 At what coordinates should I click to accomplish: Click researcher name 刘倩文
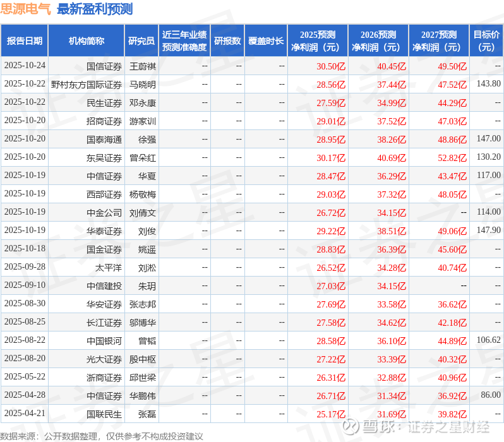coord(143,213)
